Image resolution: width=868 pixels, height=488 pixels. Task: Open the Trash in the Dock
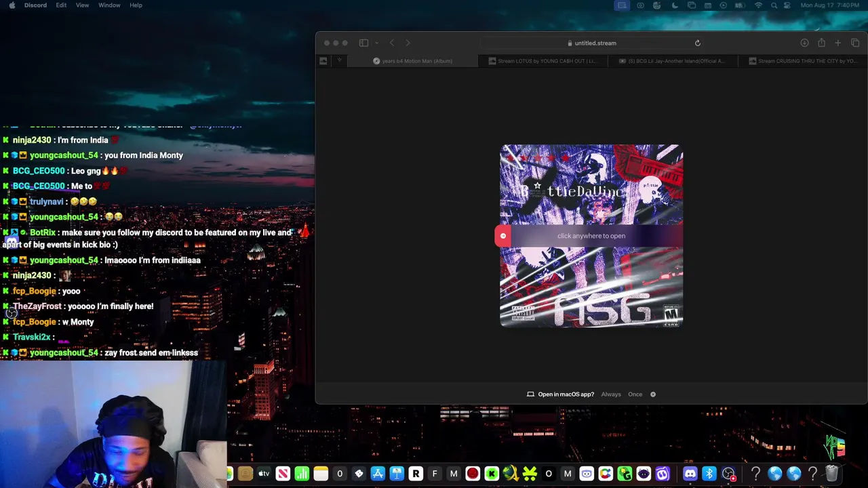(x=831, y=474)
